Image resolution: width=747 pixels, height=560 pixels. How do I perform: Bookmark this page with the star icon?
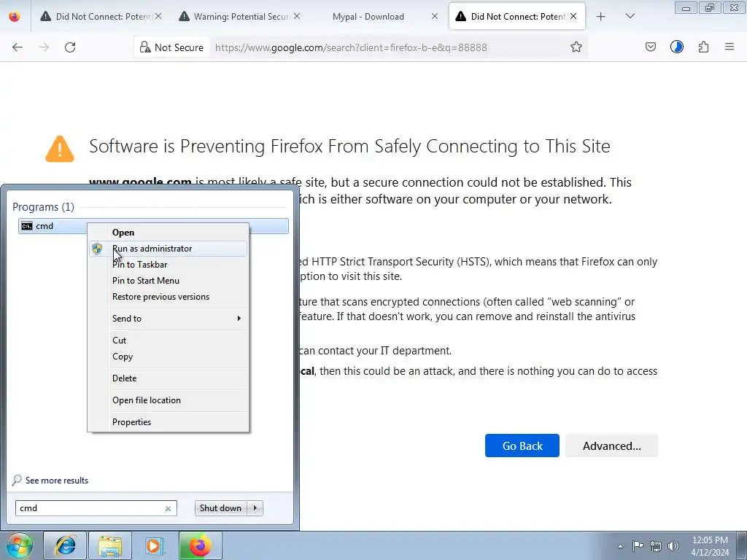[576, 47]
